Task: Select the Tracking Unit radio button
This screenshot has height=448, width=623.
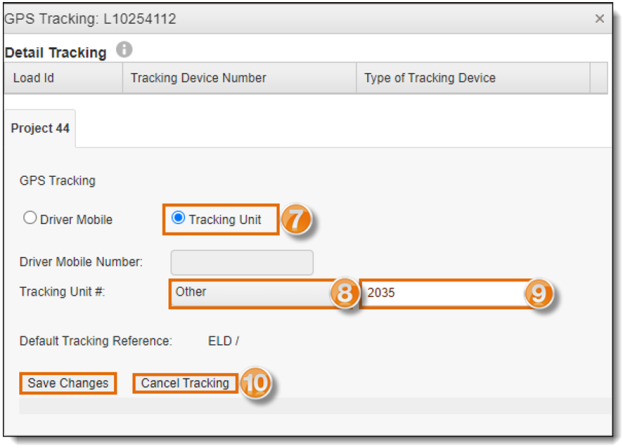Action: [178, 218]
